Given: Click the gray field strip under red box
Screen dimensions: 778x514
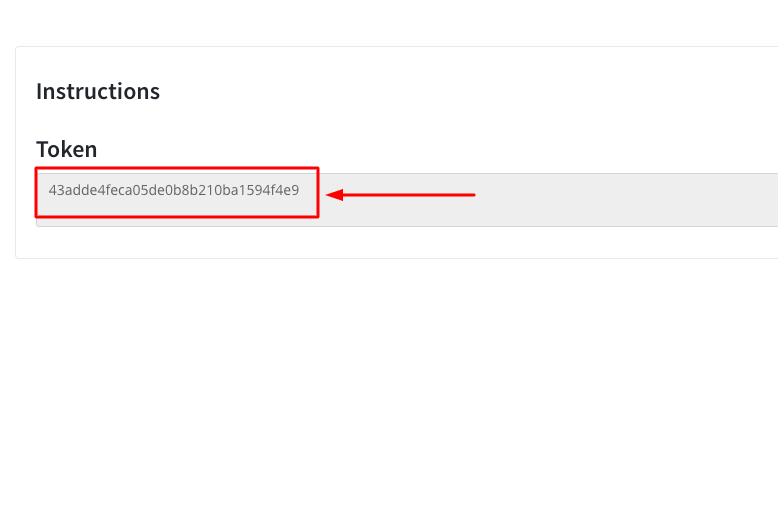Looking at the screenshot, I should click(x=177, y=221).
